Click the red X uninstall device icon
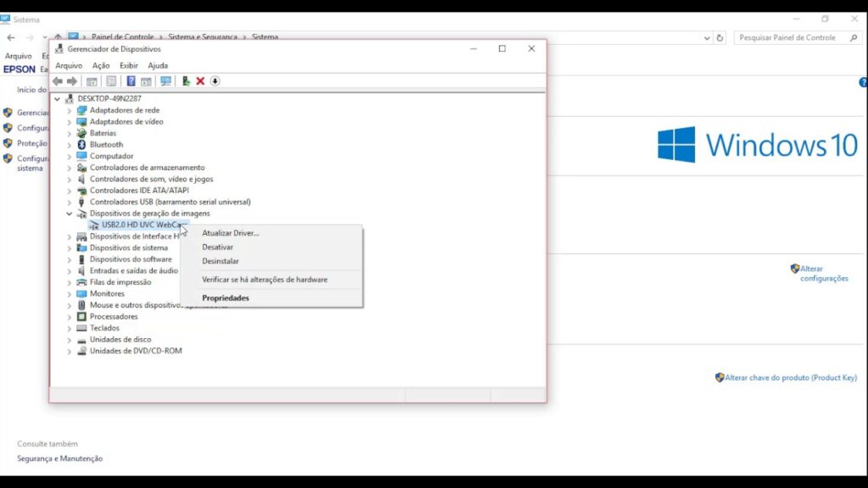 coord(200,81)
